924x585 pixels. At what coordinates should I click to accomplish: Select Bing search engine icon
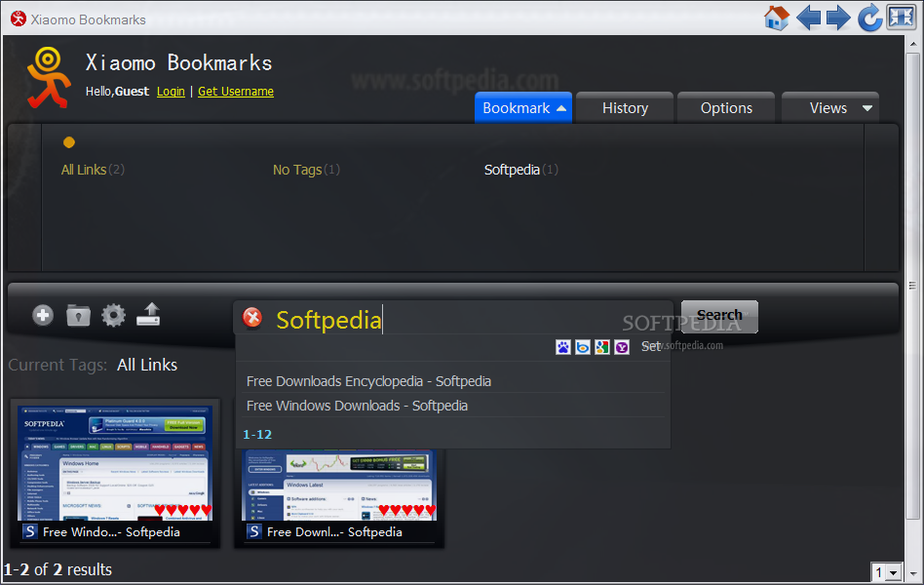(583, 347)
